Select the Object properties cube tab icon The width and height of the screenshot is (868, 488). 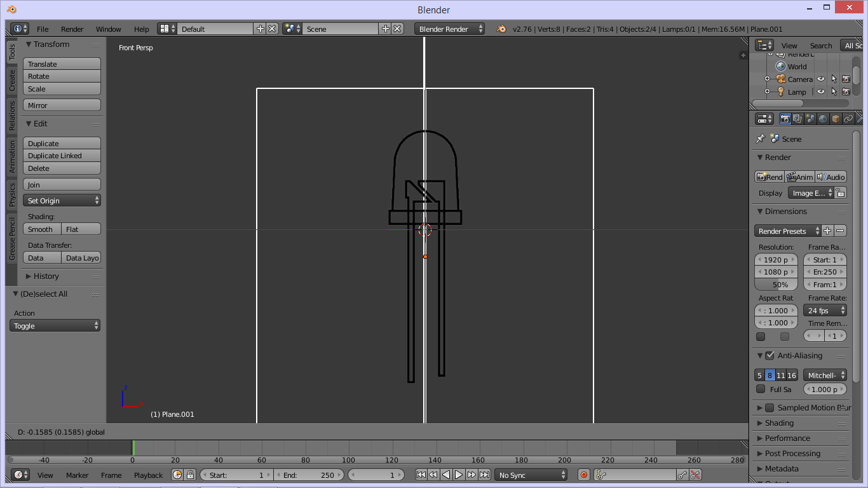click(836, 119)
